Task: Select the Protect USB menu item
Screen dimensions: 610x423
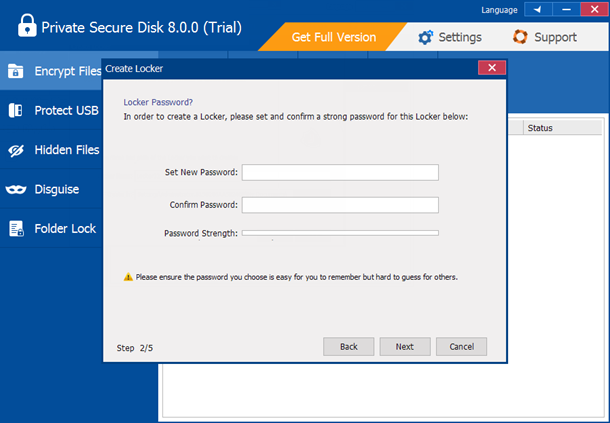Action: point(65,110)
